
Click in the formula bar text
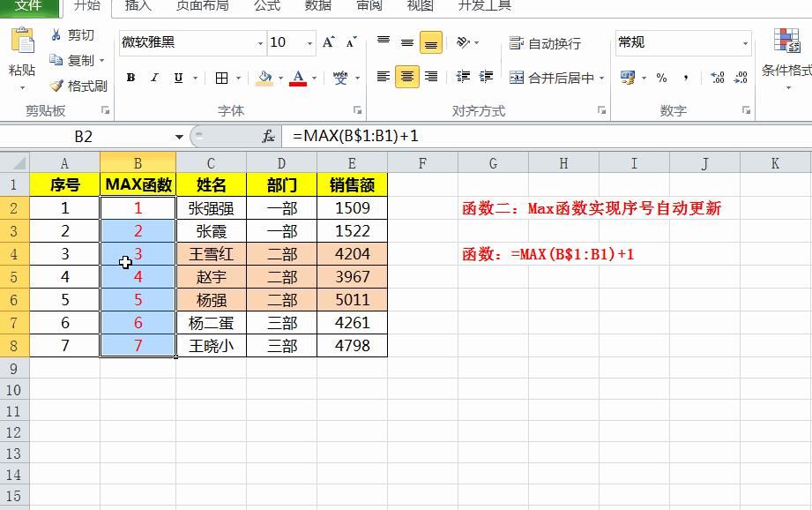(x=355, y=136)
